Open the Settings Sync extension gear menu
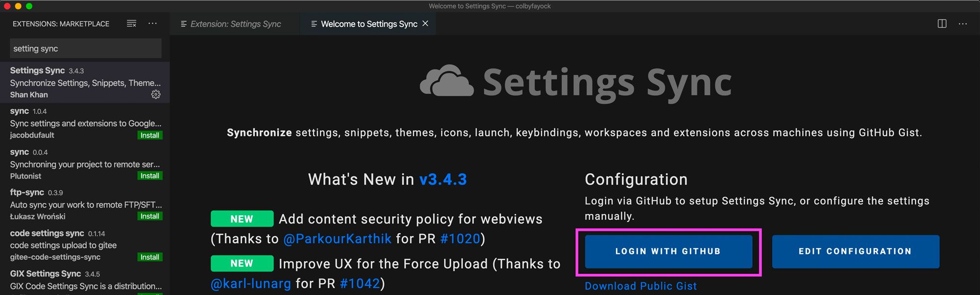Viewport: 980px width, 295px height. point(156,94)
